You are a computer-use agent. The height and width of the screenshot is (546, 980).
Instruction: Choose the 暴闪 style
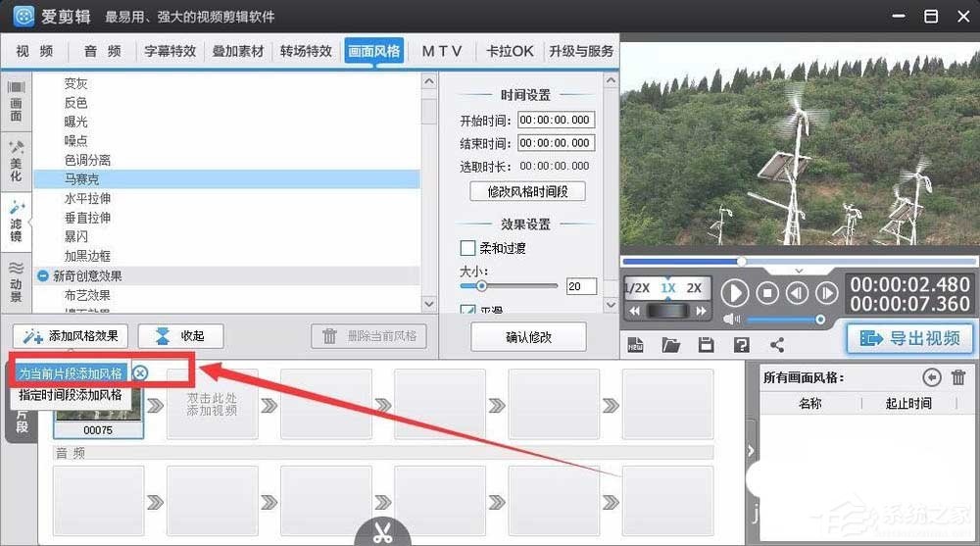[x=75, y=237]
